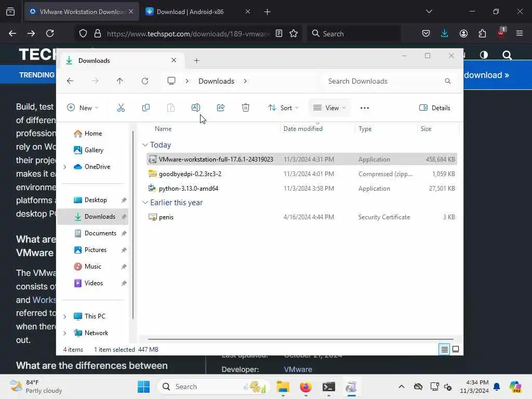Open the Firefox hamburger menu
This screenshot has width=532, height=399.
tap(520, 34)
